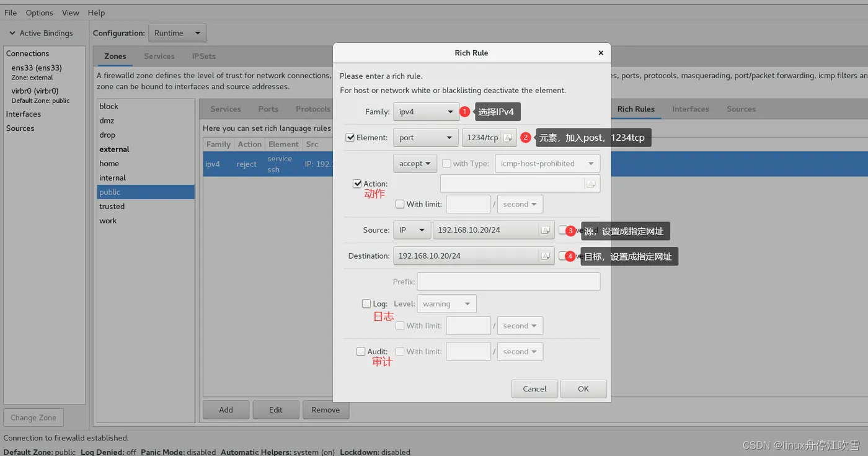The width and height of the screenshot is (868, 456).
Task: Open the Interfaces tab beside Rich Rules
Action: point(691,109)
